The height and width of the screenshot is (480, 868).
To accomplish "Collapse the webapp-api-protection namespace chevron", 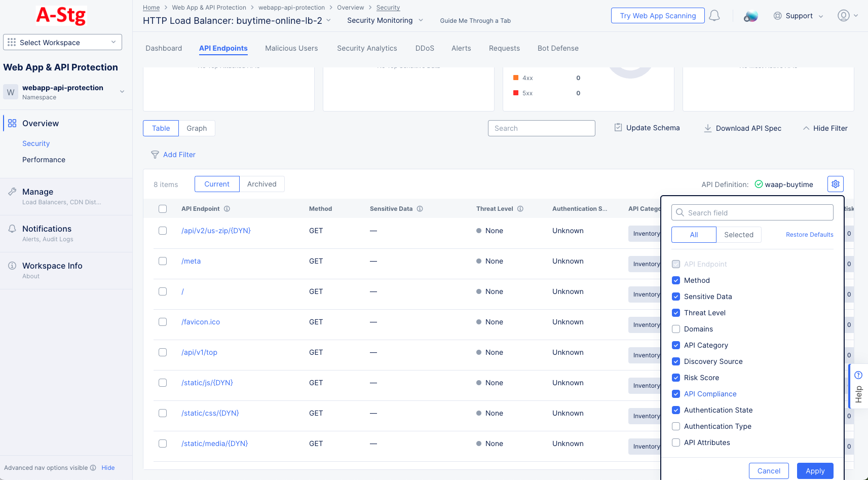I will click(x=122, y=92).
